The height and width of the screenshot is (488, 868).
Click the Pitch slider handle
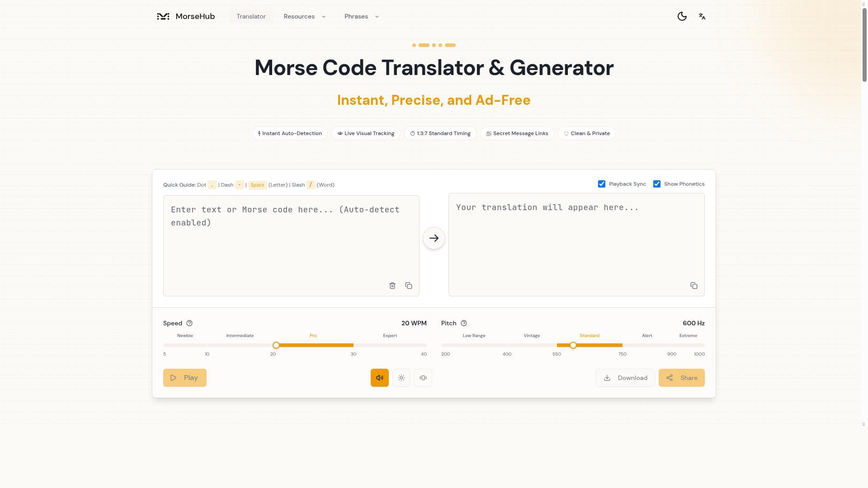(573, 345)
